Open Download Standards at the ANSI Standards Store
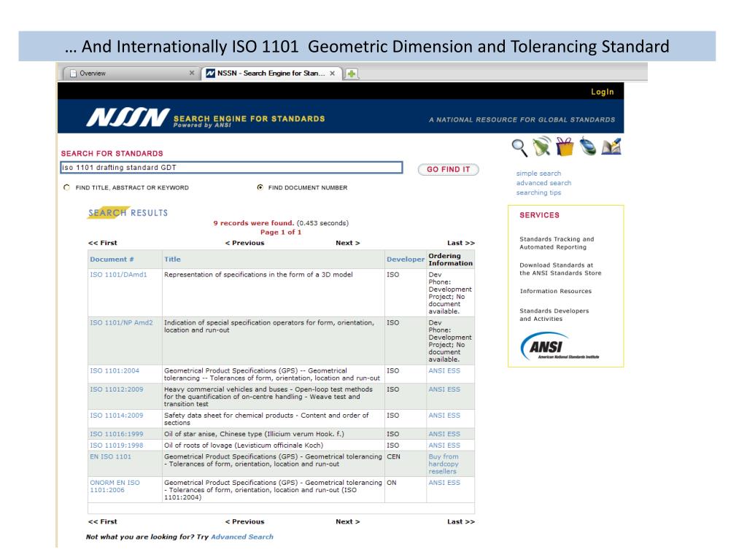 [560, 269]
